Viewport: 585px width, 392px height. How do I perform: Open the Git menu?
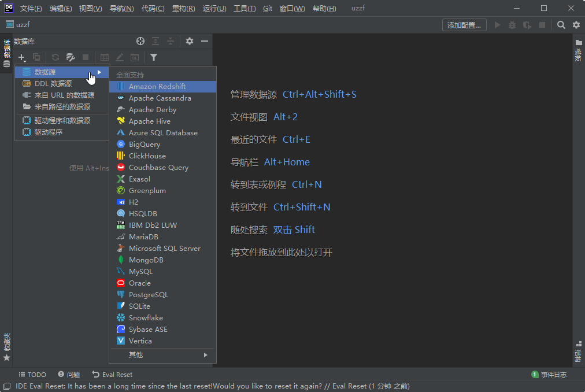pos(268,8)
